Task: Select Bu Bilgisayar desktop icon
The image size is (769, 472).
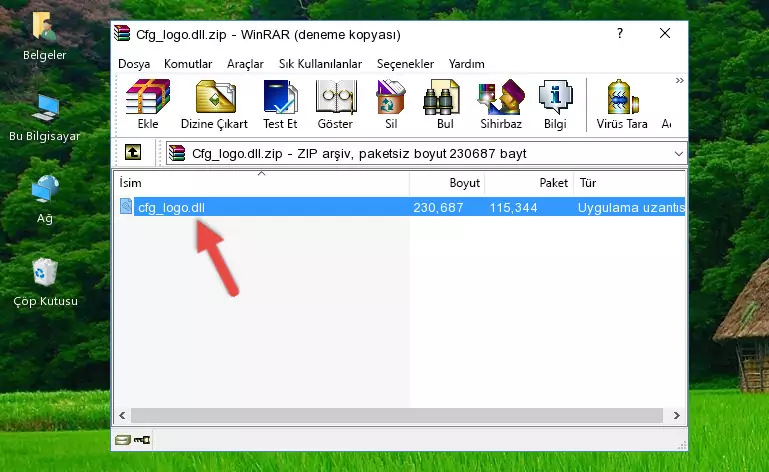Action: click(45, 118)
